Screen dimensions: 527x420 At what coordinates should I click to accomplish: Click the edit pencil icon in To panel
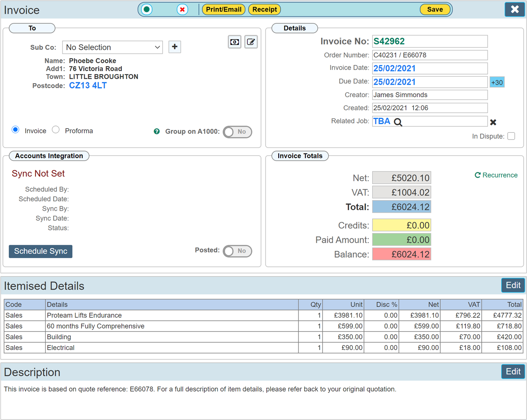point(251,42)
